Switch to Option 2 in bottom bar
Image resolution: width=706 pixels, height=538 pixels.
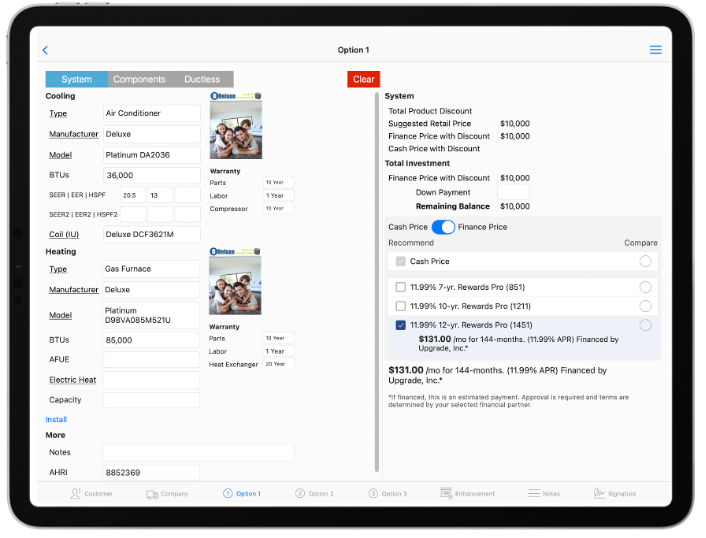tap(314, 493)
